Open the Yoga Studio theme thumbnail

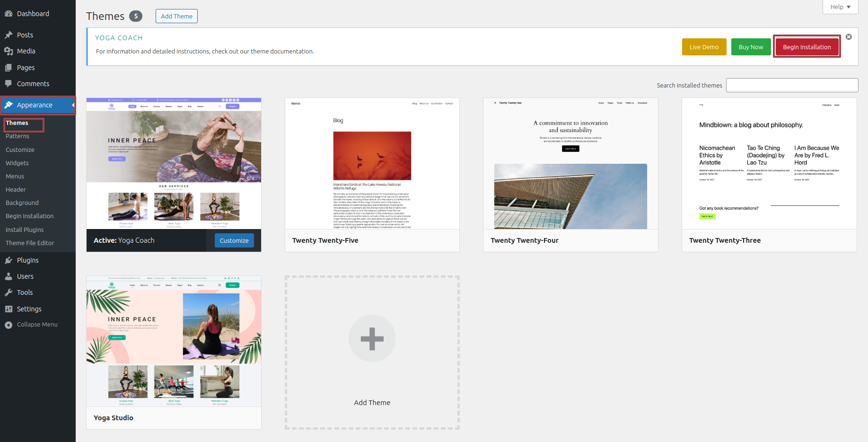[x=174, y=341]
